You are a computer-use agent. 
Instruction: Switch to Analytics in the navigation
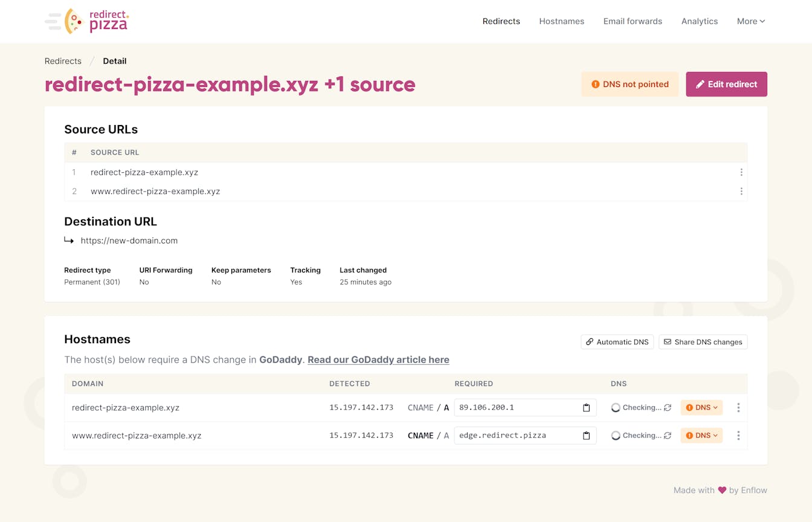[x=699, y=21]
